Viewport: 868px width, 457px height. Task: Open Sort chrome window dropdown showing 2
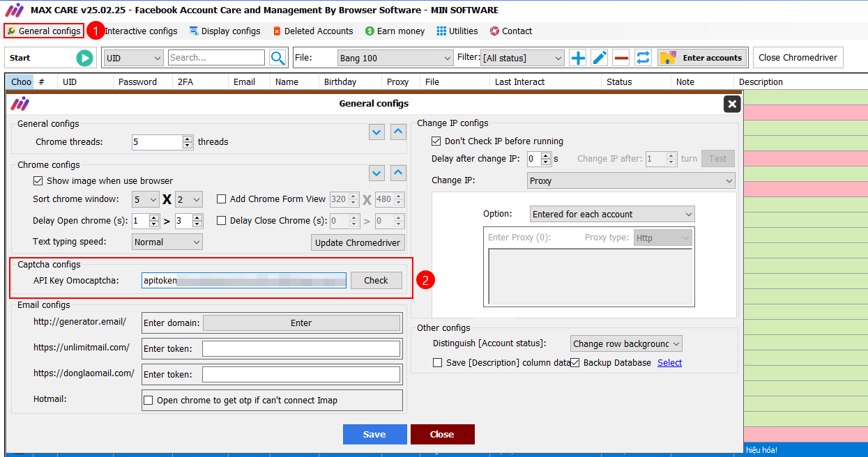click(x=189, y=199)
